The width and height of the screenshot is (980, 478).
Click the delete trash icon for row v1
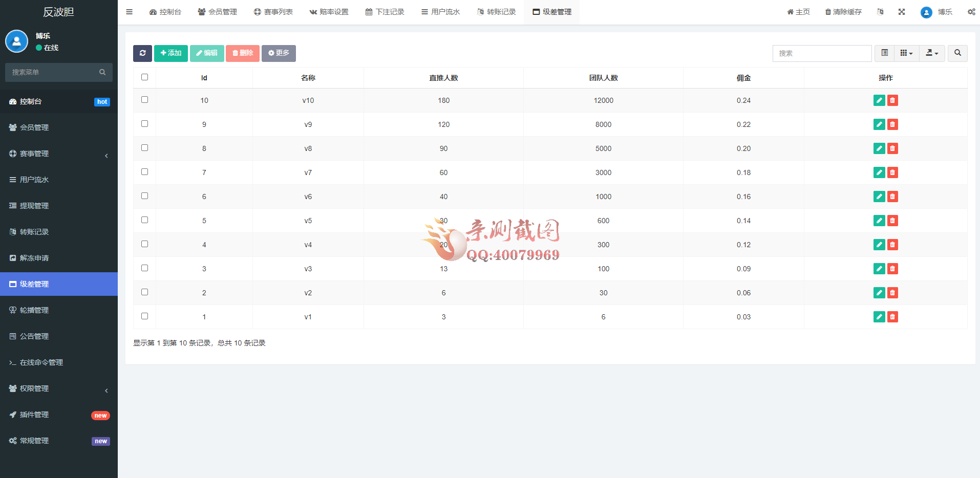pos(893,316)
